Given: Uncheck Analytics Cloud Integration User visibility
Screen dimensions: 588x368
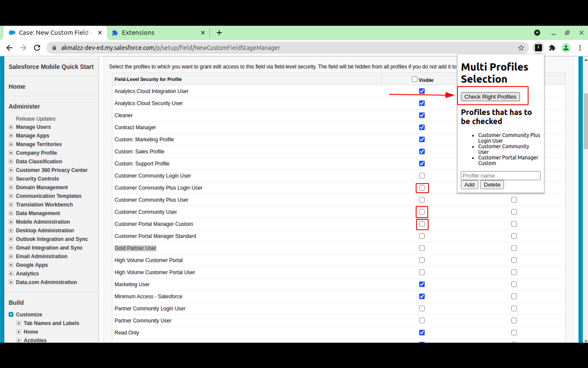Looking at the screenshot, I should (x=422, y=91).
